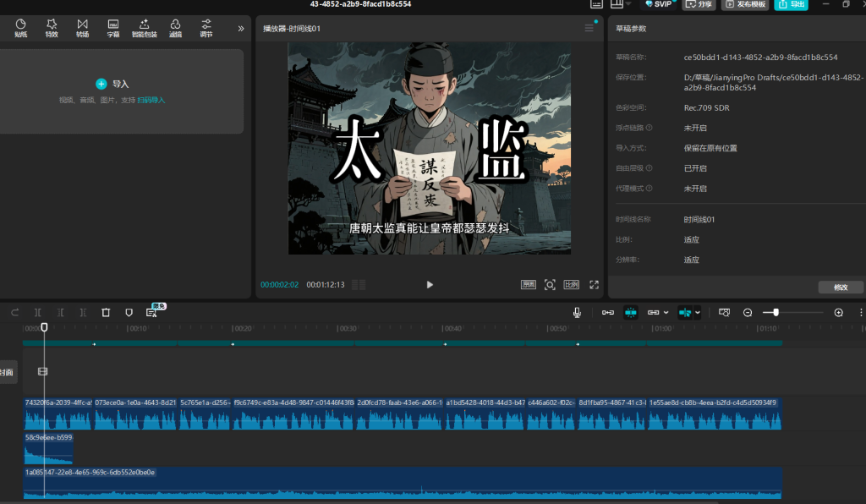Switch to the 调节 (adjust) tab
Viewport: 866px width, 504px height.
(x=206, y=28)
